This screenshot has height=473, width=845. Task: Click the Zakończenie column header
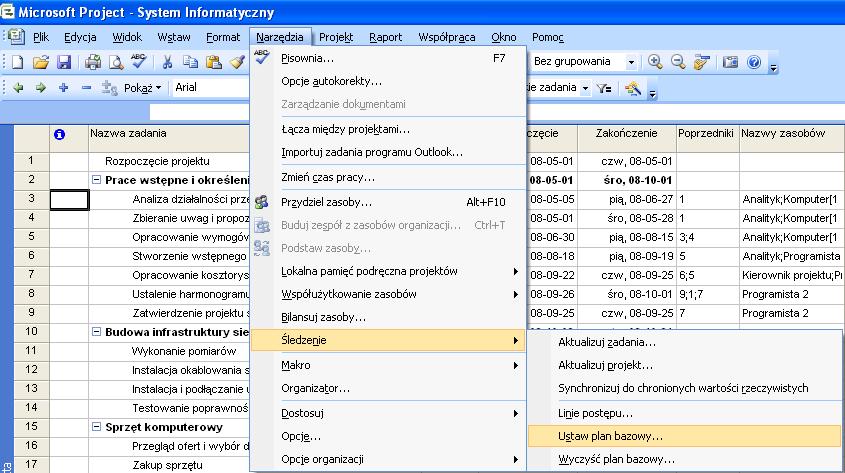click(627, 139)
